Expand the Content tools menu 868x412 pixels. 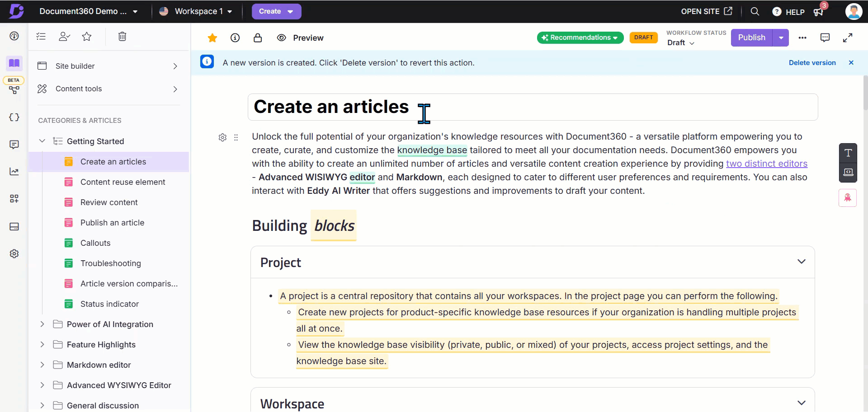108,89
